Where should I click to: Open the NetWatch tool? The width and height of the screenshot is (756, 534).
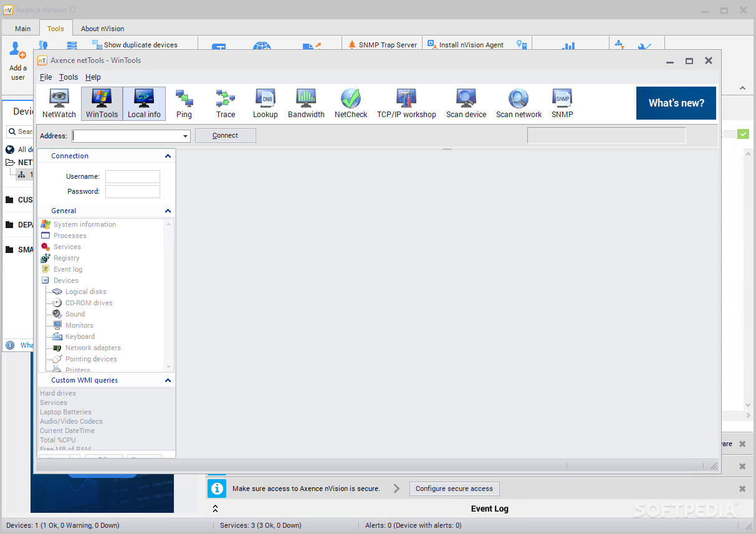pyautogui.click(x=59, y=103)
